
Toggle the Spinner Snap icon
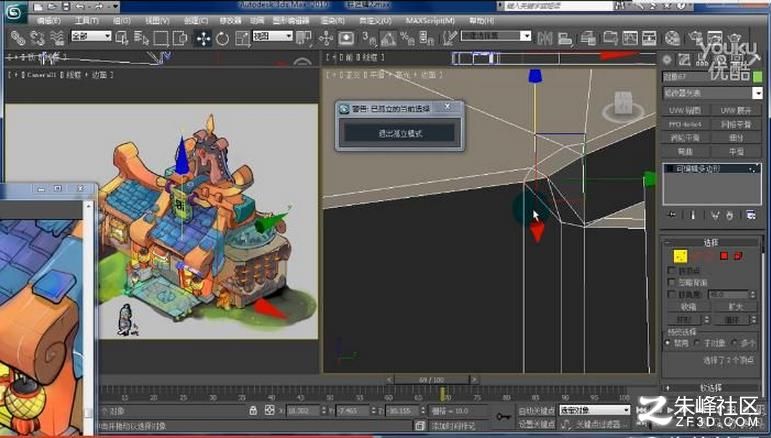coord(426,38)
